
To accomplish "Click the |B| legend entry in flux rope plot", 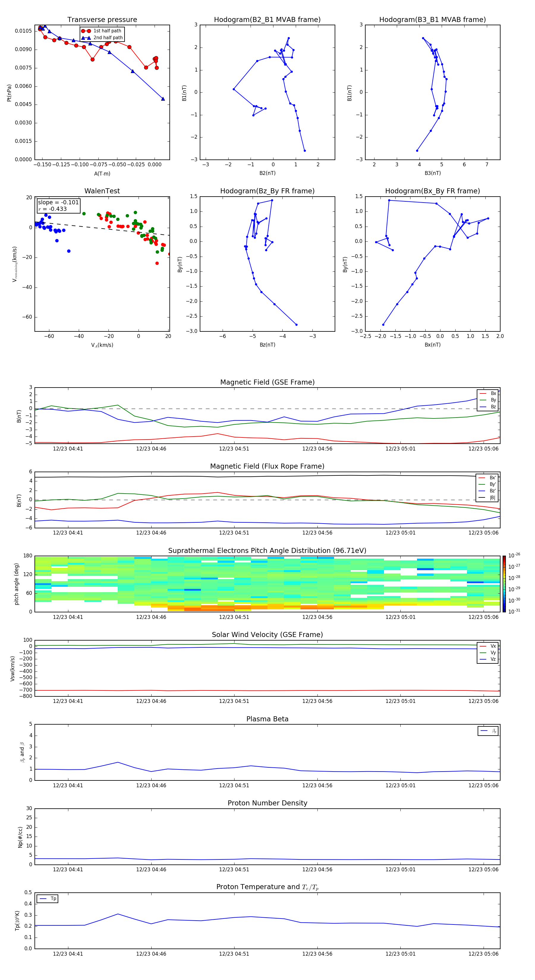I will click(x=487, y=498).
